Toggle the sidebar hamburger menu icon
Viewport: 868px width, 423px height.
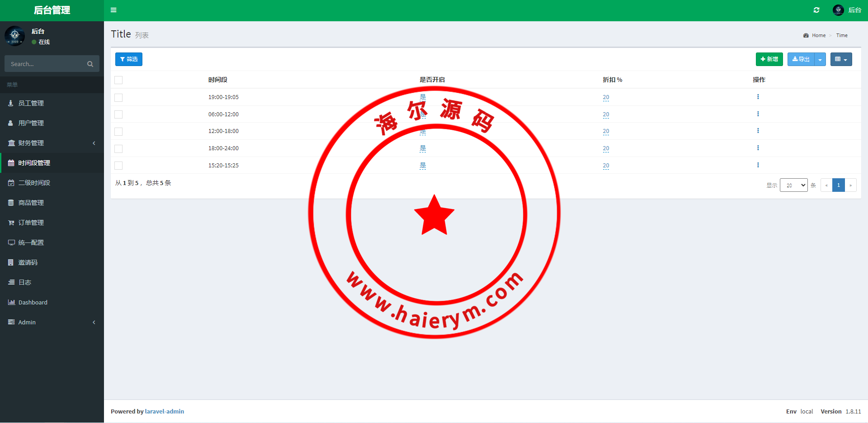pyautogui.click(x=113, y=10)
